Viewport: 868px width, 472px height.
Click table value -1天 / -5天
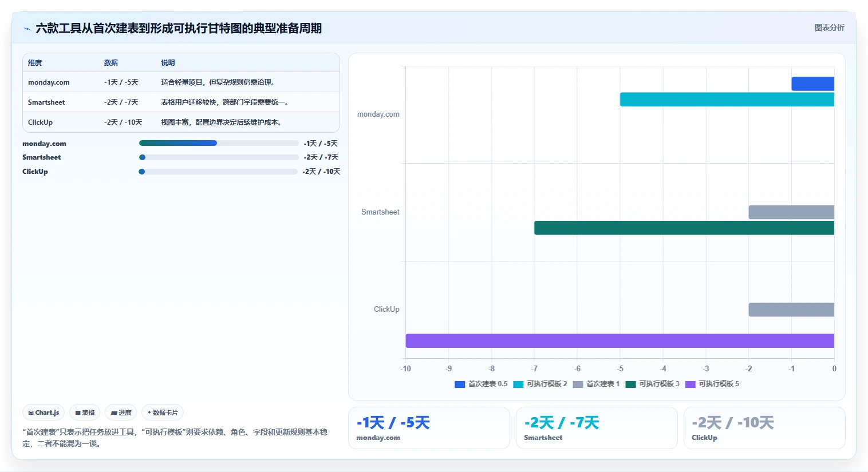121,82
